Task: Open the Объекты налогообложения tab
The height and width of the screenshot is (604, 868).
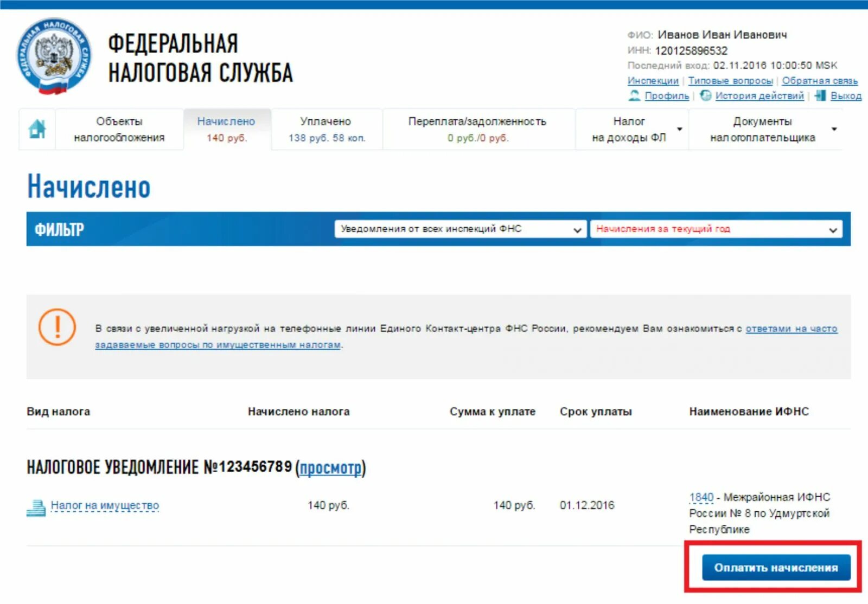Action: coord(119,129)
